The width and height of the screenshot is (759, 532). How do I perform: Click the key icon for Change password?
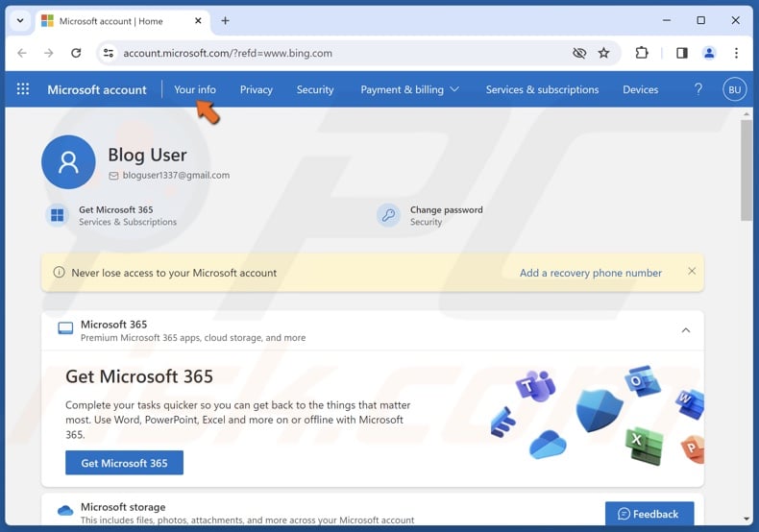tap(388, 215)
